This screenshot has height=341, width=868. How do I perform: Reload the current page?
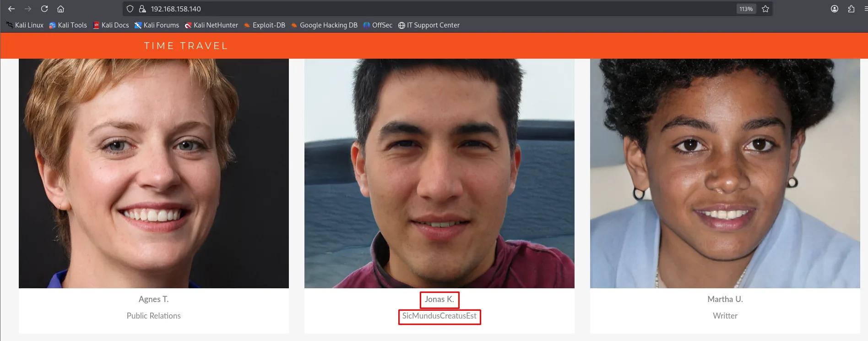(44, 9)
